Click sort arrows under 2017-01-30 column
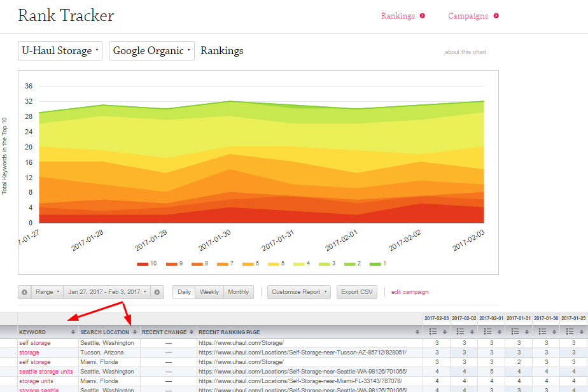 [554, 332]
